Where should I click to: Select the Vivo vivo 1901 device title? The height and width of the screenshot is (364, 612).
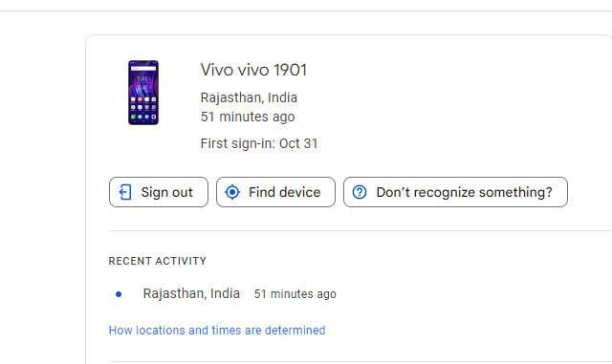(253, 71)
